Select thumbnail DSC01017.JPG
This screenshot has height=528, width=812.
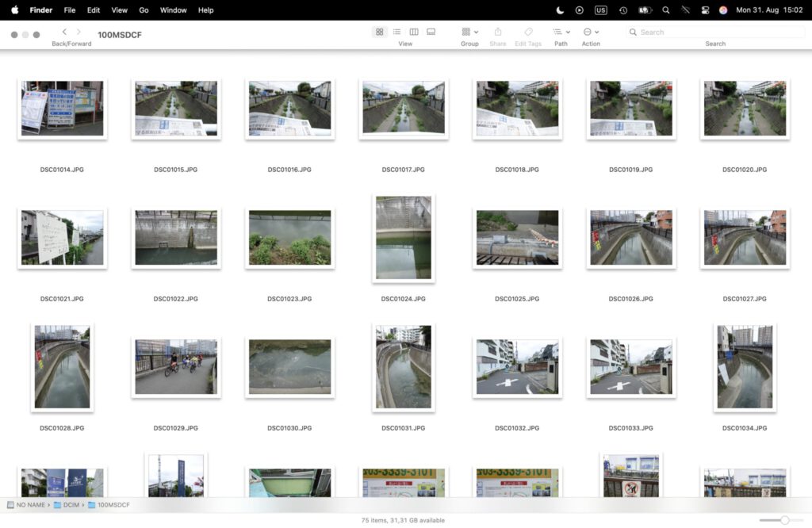[404, 107]
